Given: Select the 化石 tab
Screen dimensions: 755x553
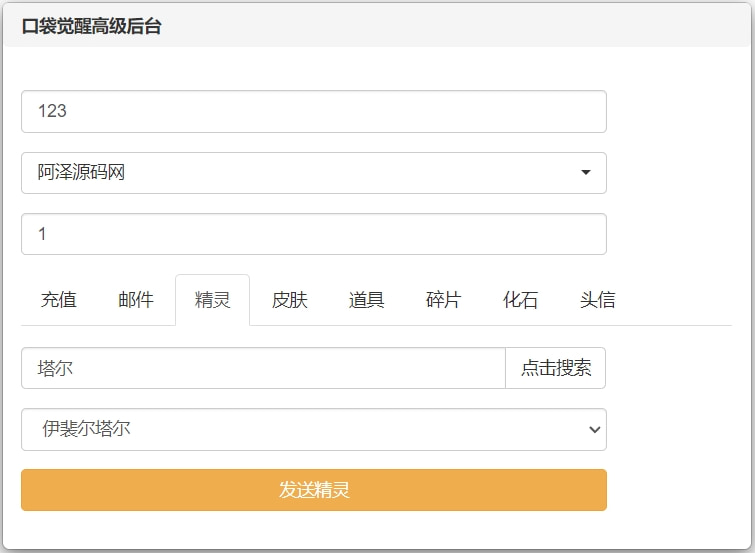Looking at the screenshot, I should click(520, 300).
